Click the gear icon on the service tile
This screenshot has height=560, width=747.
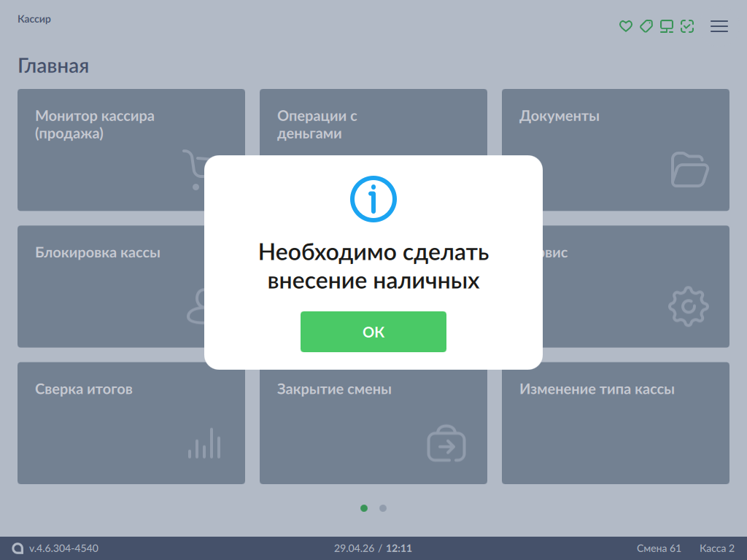click(689, 306)
